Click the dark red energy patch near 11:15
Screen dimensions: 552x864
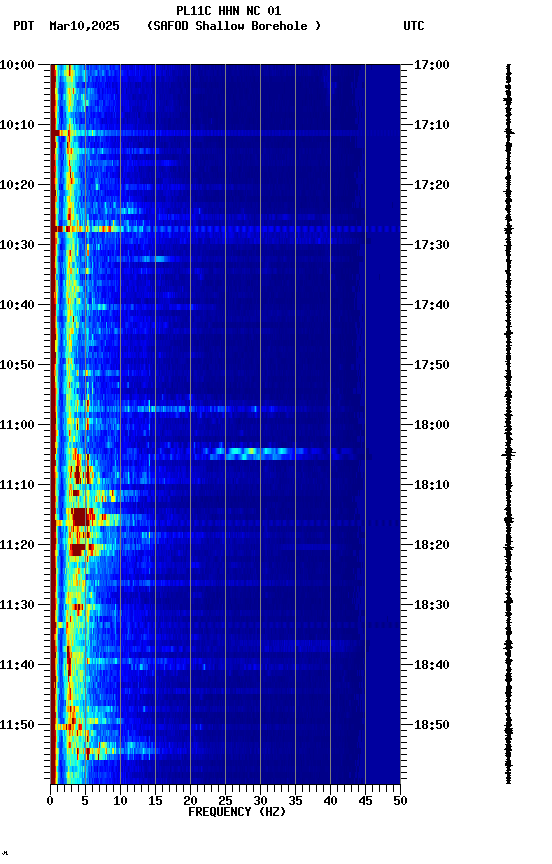click(x=80, y=517)
